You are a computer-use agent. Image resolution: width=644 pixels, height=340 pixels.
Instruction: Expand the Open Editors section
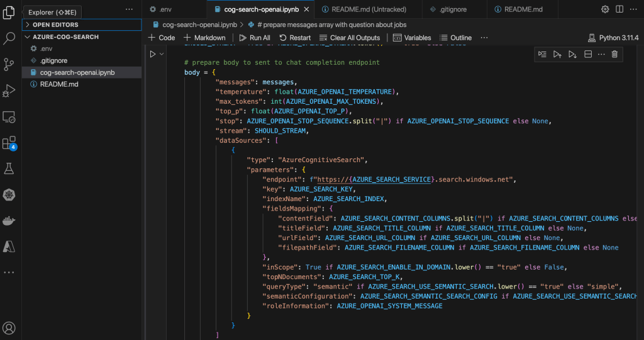(x=55, y=25)
